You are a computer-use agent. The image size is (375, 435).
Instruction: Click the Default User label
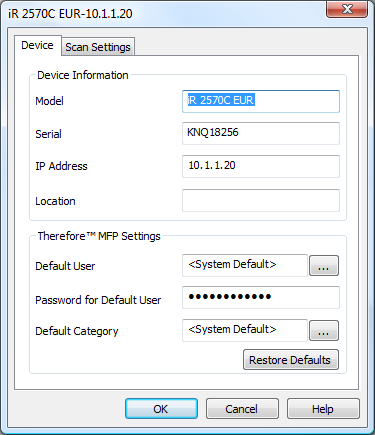65,266
